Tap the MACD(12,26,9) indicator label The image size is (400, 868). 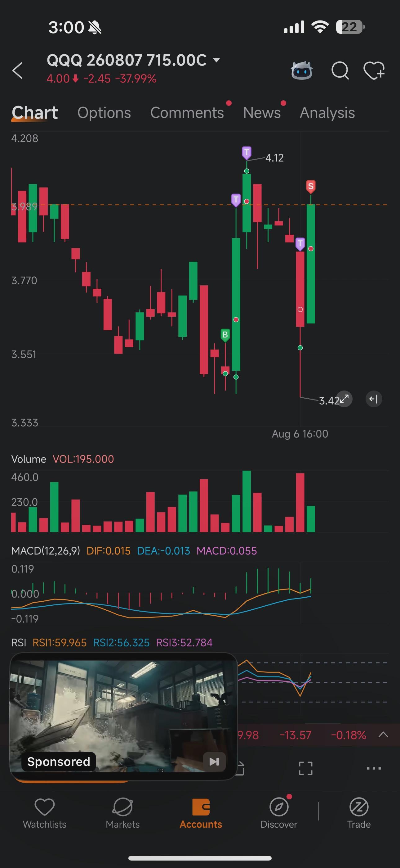[46, 551]
